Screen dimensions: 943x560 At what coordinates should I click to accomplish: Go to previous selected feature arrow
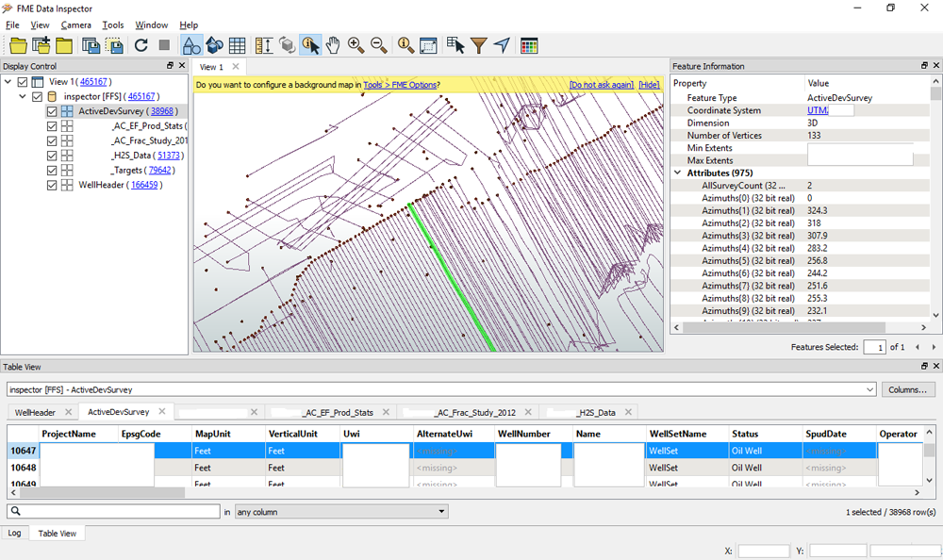pyautogui.click(x=918, y=347)
